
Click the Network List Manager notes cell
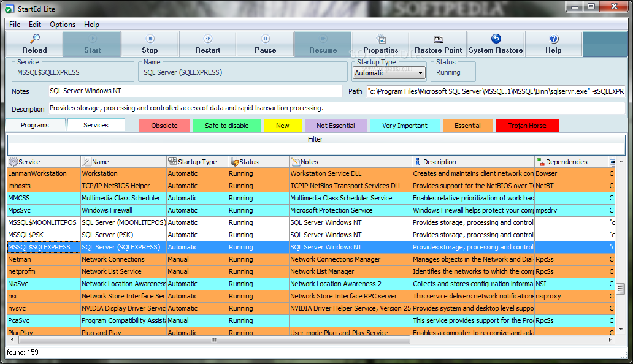coord(350,271)
